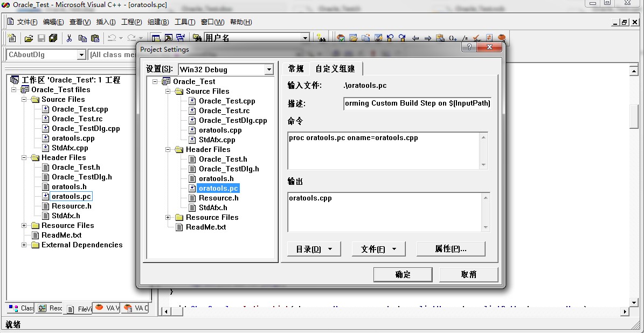This screenshot has height=333, width=644.
Task: Collapse Header Files in Project Settings tree
Action: [168, 149]
